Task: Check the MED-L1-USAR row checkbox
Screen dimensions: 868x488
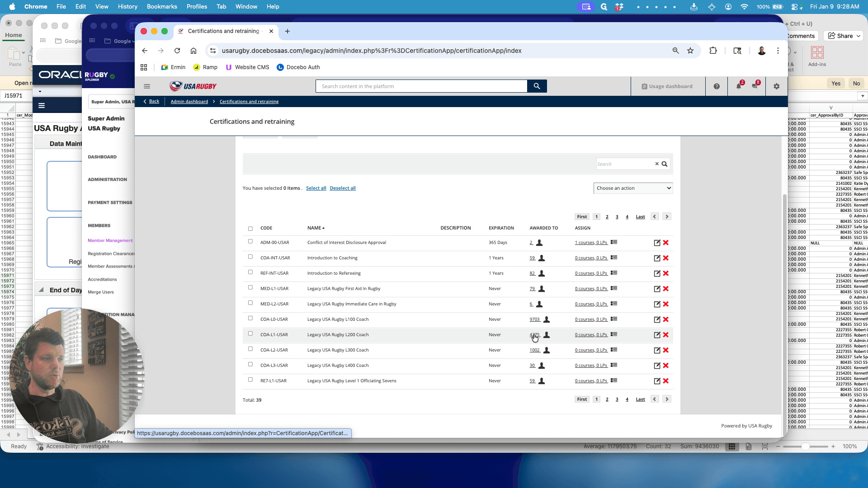Action: pyautogui.click(x=250, y=287)
